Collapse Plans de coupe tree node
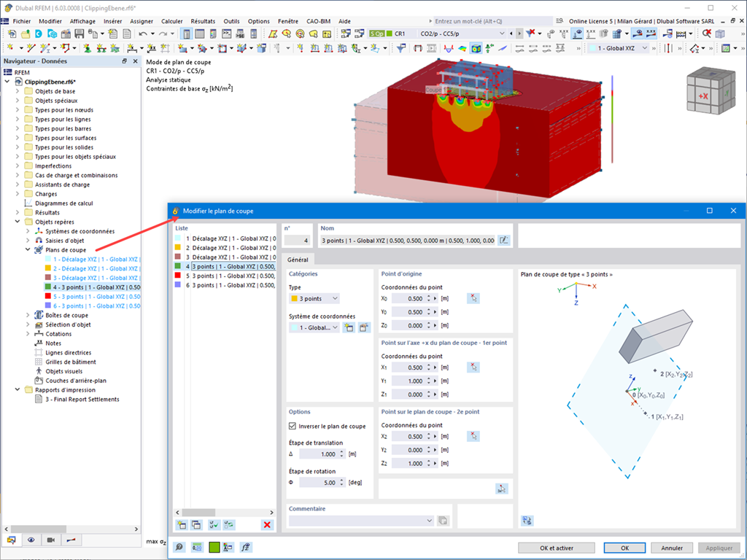The width and height of the screenshot is (747, 560). (28, 249)
